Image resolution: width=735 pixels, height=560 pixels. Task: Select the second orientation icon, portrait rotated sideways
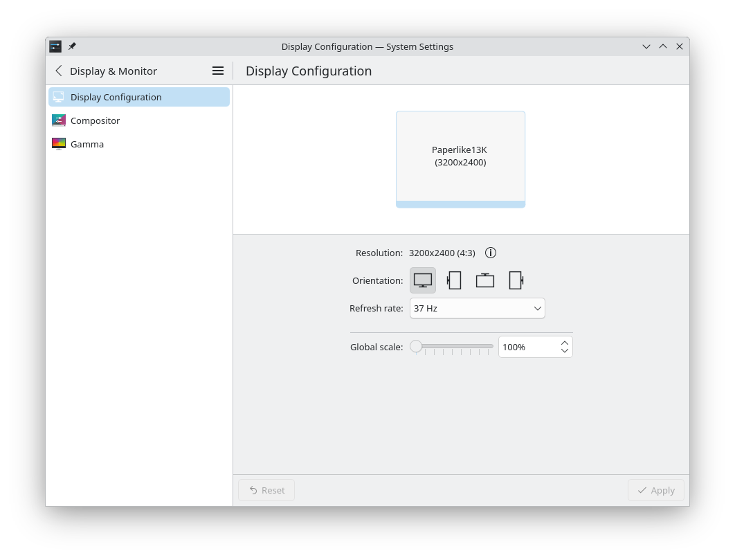click(x=454, y=280)
